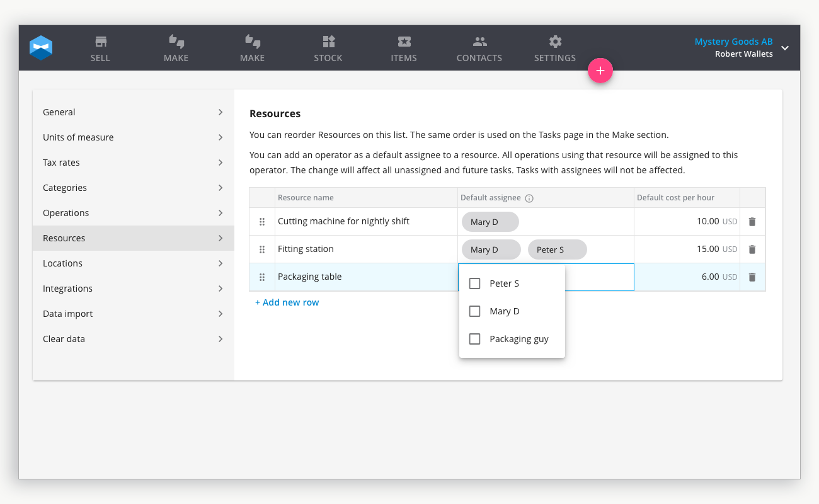819x504 pixels.
Task: Open the Stock section
Action: point(328,49)
